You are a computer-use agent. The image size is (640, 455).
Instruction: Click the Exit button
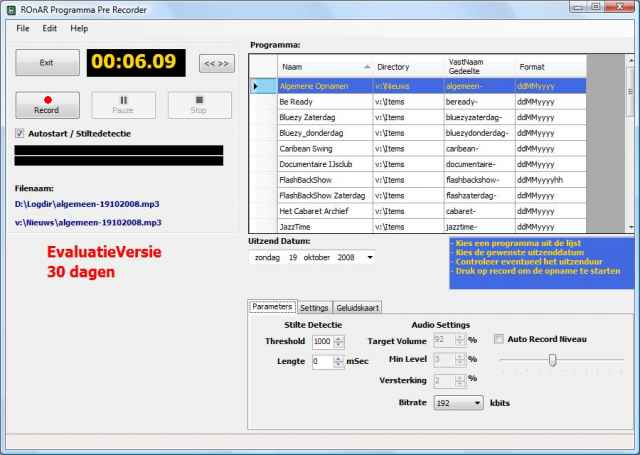tap(47, 62)
